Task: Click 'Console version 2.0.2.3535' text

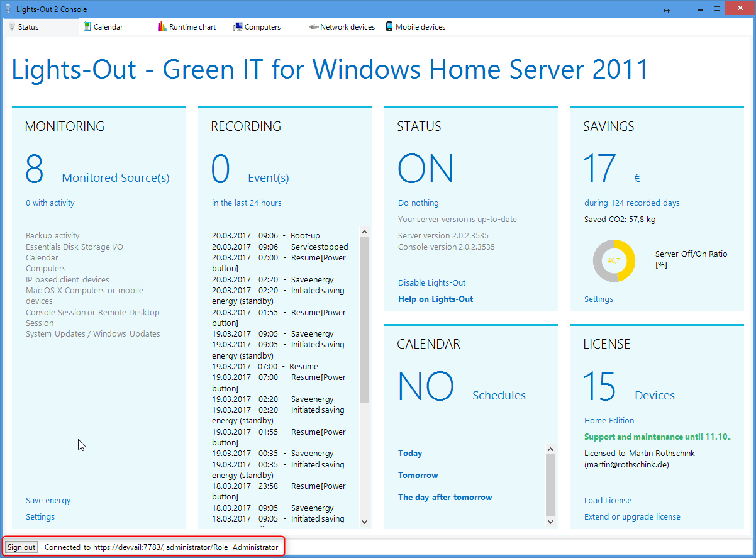Action: tap(447, 247)
